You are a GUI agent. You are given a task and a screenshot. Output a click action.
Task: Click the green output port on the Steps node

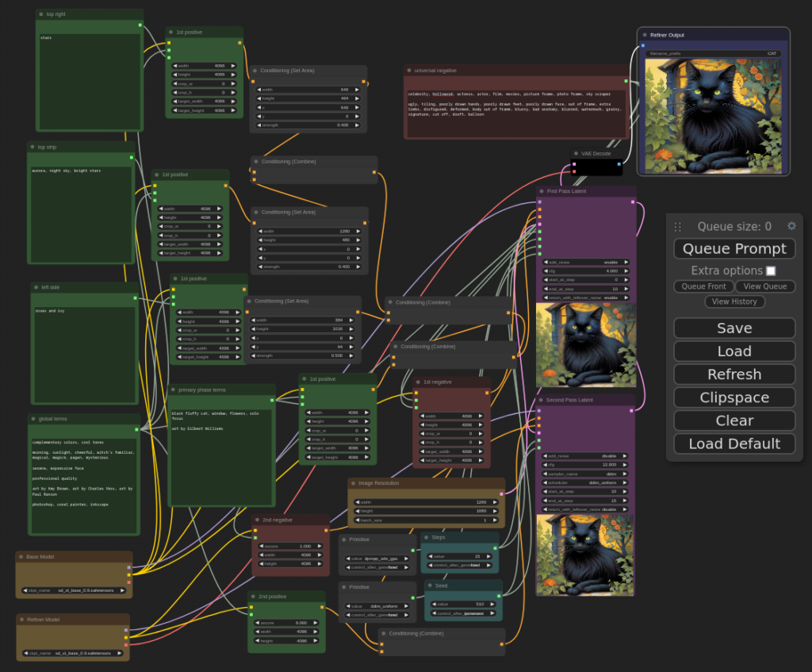click(495, 547)
